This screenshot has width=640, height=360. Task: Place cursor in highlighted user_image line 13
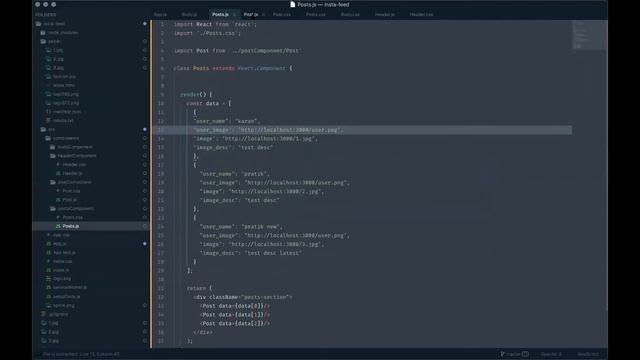tap(269, 130)
